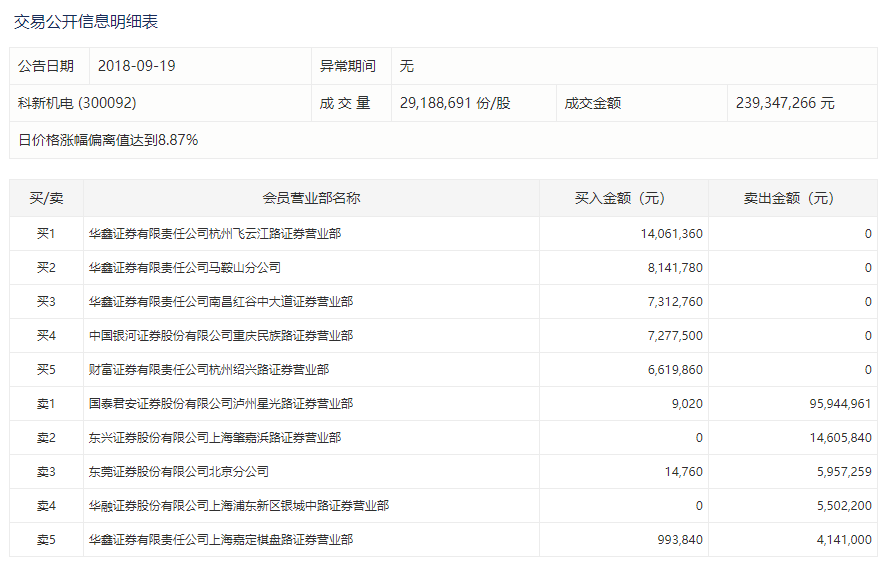Image resolution: width=885 pixels, height=564 pixels.
Task: Click the 买入金额（元） column header
Action: coord(623,198)
